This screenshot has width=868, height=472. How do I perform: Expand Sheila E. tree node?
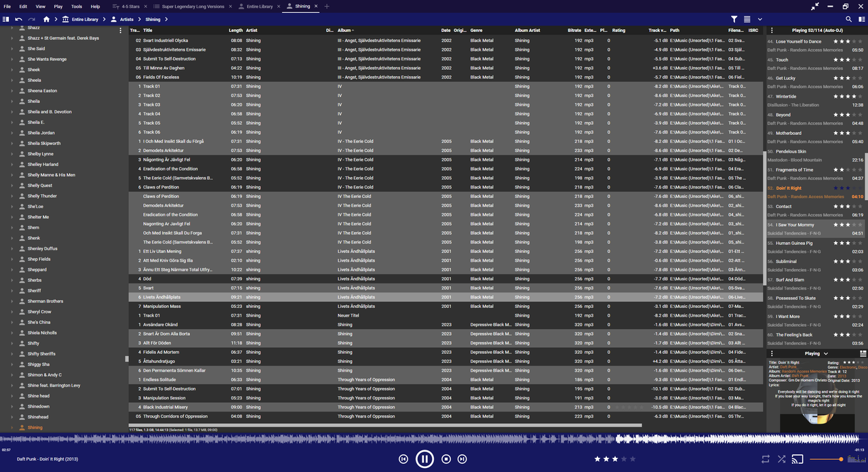(12, 122)
